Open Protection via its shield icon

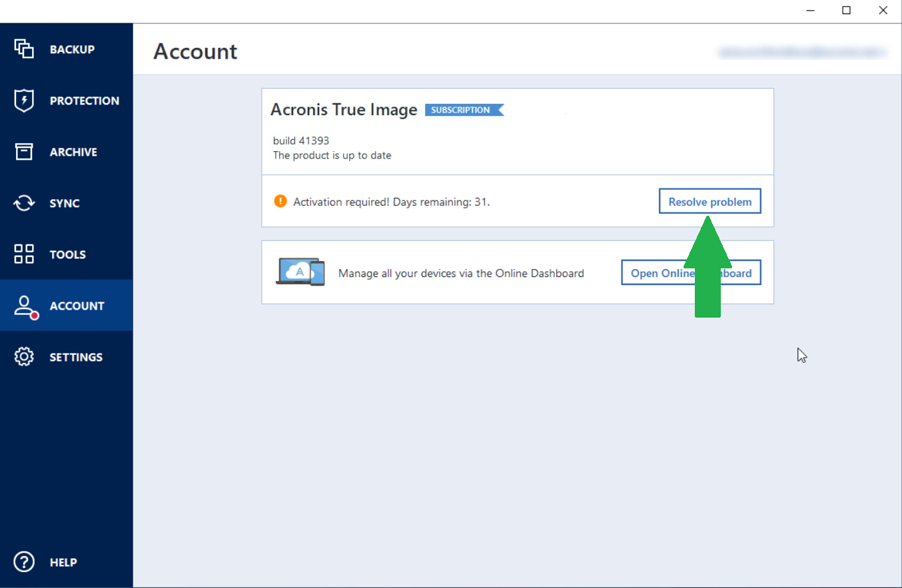tap(24, 100)
